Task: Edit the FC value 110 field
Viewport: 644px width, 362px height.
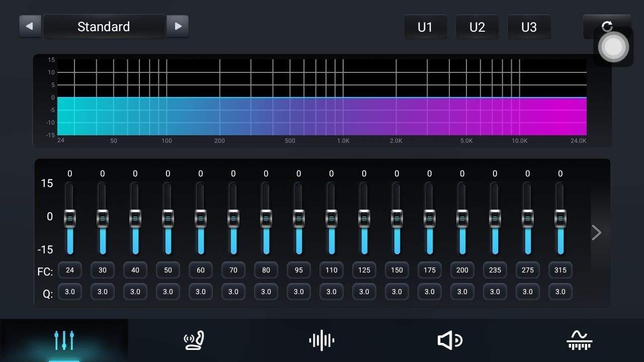Action: [x=332, y=270]
